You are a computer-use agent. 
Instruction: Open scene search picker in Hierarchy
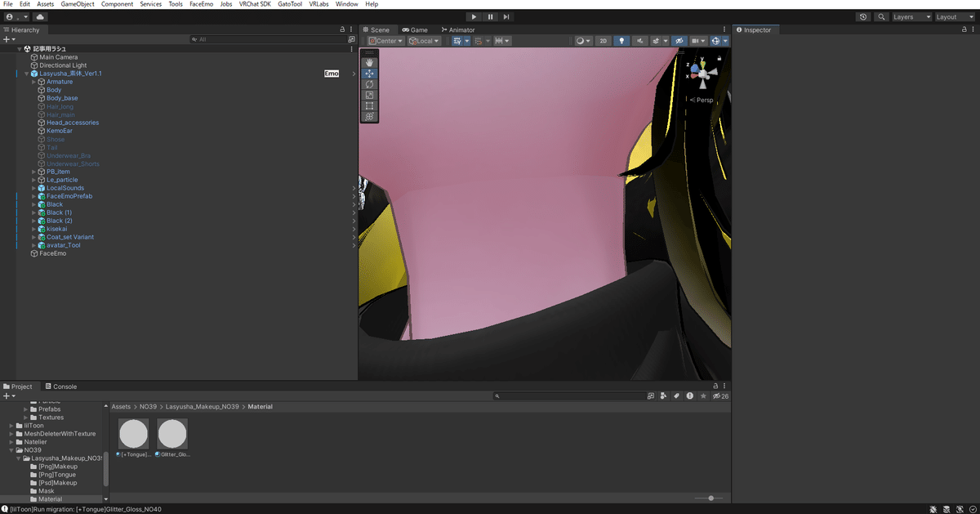[x=352, y=39]
